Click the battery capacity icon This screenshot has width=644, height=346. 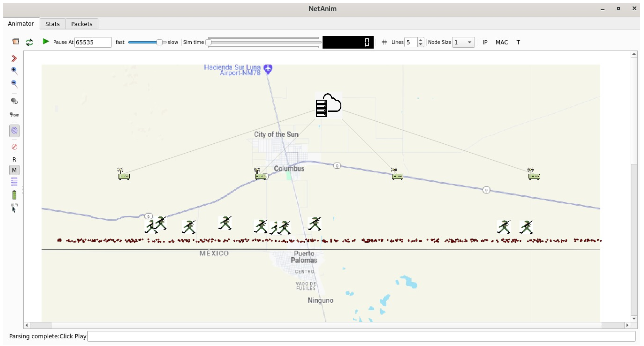[x=14, y=195]
